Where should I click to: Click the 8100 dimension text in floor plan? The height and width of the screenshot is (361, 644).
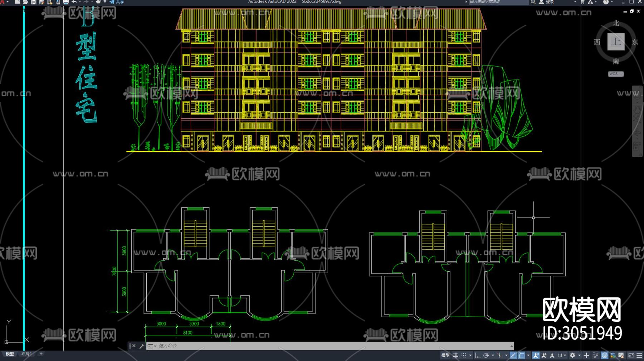(188, 333)
